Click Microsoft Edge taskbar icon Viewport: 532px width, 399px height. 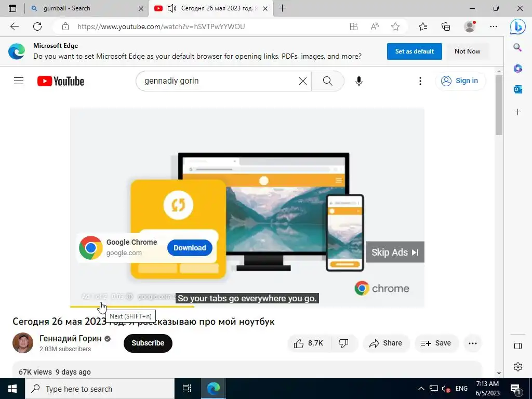pyautogui.click(x=214, y=389)
